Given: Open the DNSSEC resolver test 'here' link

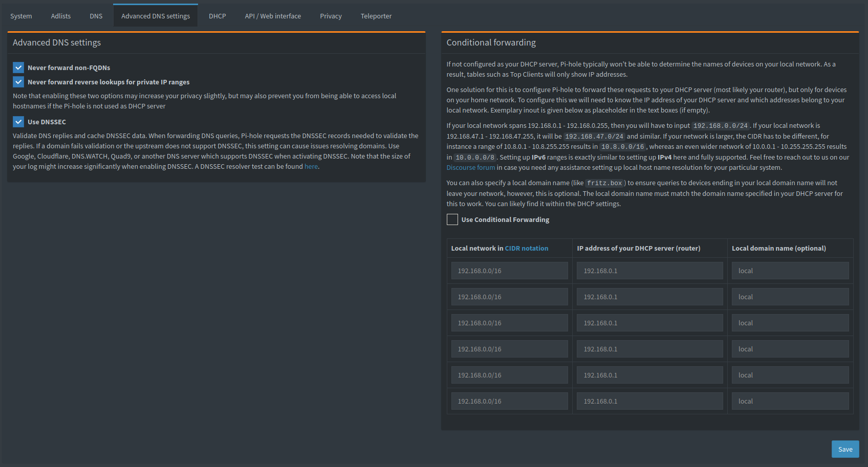Looking at the screenshot, I should [x=311, y=167].
